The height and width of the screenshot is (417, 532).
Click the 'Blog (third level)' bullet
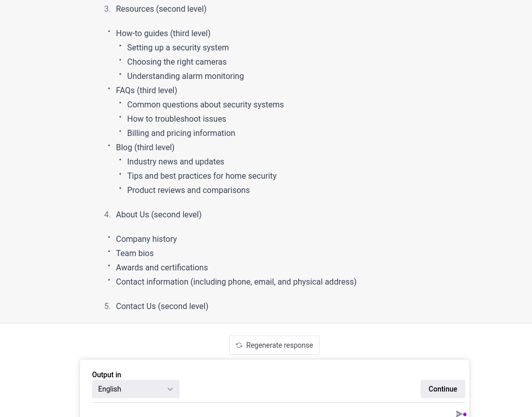[x=145, y=148]
